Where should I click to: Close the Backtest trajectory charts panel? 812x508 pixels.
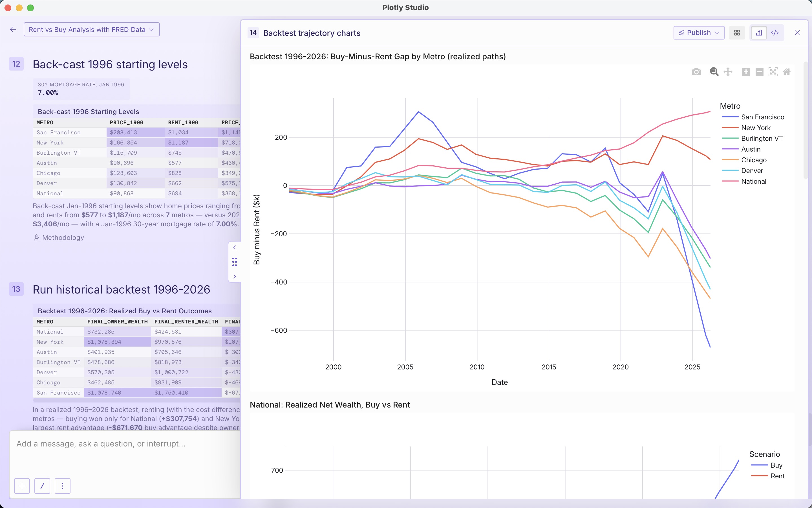click(x=797, y=32)
